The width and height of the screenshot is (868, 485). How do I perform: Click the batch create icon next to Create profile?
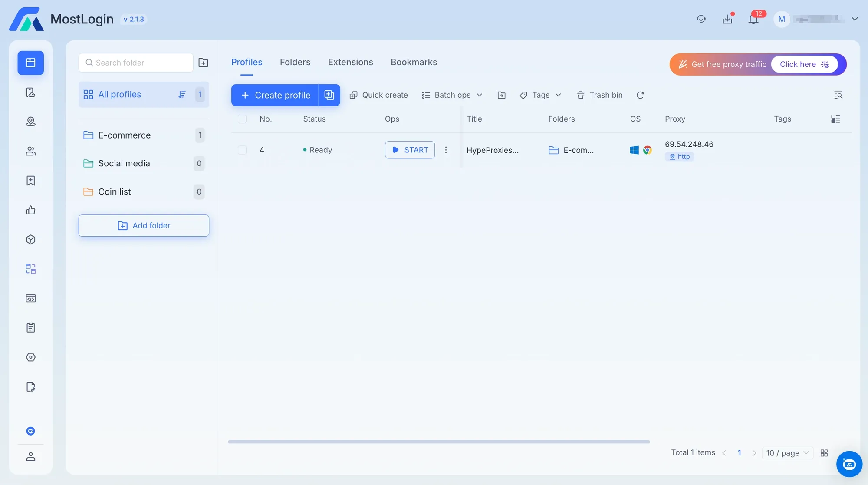coord(329,95)
